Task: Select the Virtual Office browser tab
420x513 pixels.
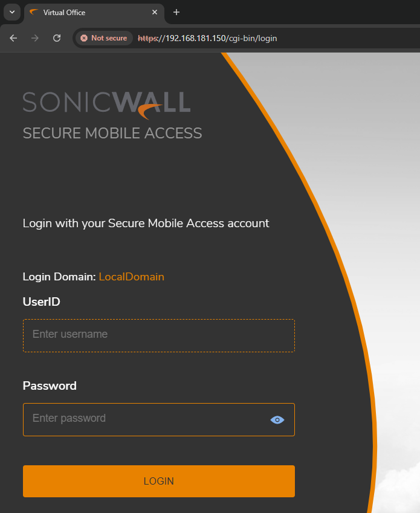Action: click(x=91, y=12)
